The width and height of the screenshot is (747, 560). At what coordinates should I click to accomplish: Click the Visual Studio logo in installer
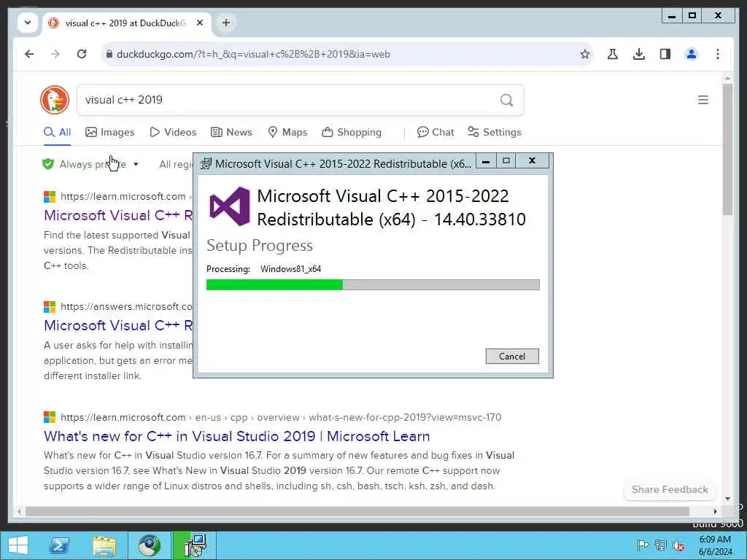230,206
